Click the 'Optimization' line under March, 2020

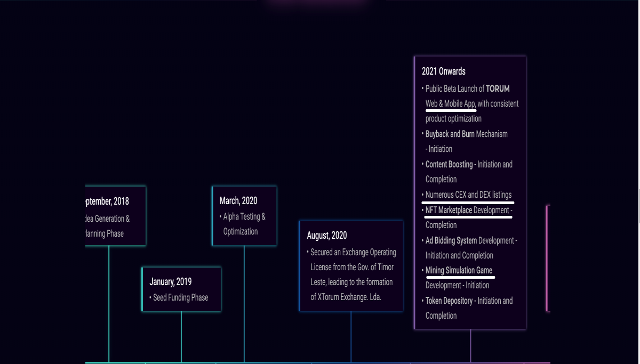(x=241, y=231)
